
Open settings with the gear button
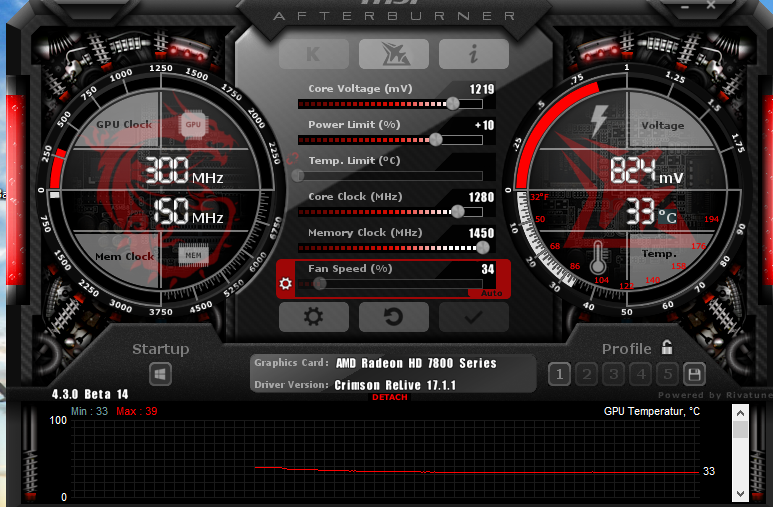coord(314,316)
